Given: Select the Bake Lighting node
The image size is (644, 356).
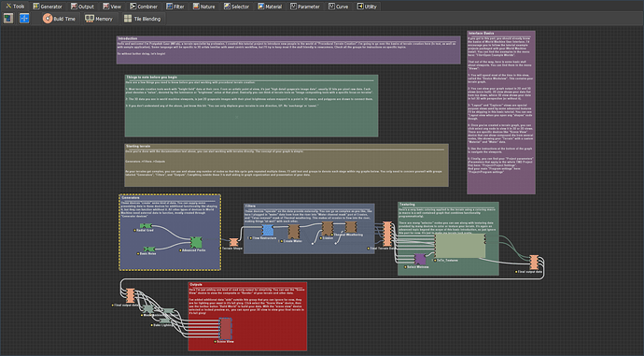Looking at the screenshot, I should coord(164,320).
